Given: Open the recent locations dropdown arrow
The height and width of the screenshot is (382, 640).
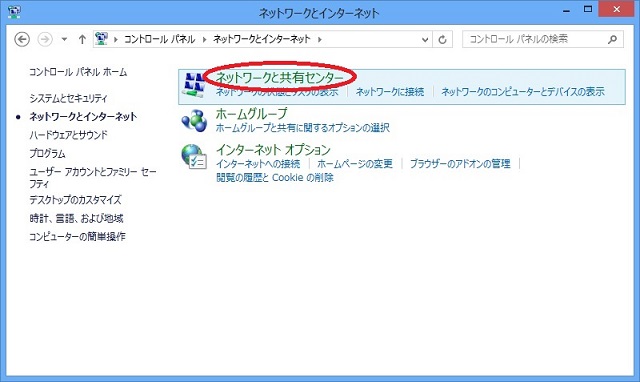Looking at the screenshot, I should [64, 40].
